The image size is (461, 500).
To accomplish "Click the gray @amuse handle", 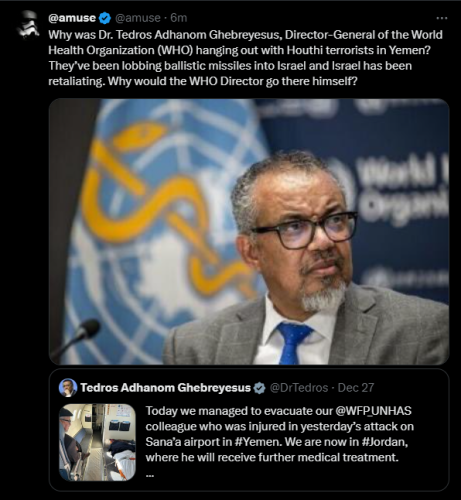I will [x=137, y=18].
